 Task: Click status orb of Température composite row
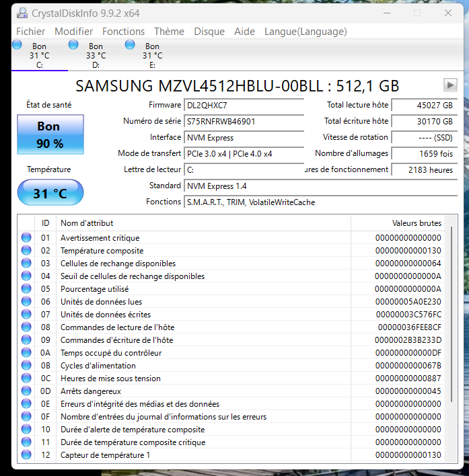click(26, 250)
